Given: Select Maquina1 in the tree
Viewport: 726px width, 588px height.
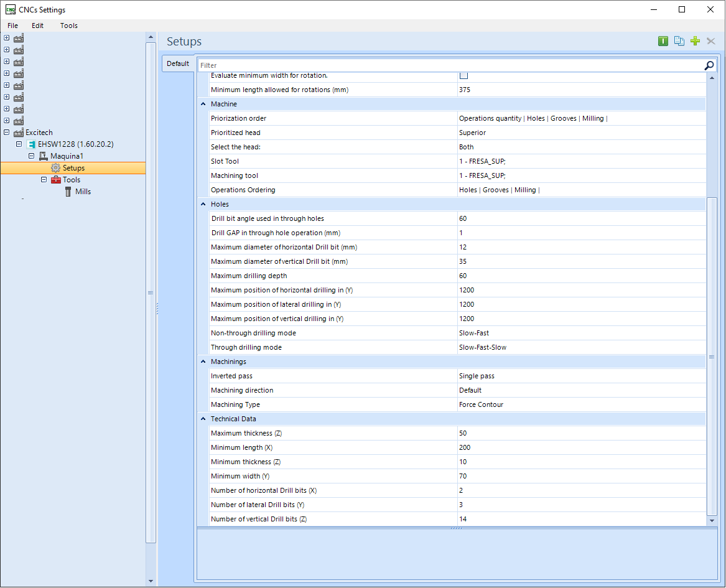Looking at the screenshot, I should [67, 156].
